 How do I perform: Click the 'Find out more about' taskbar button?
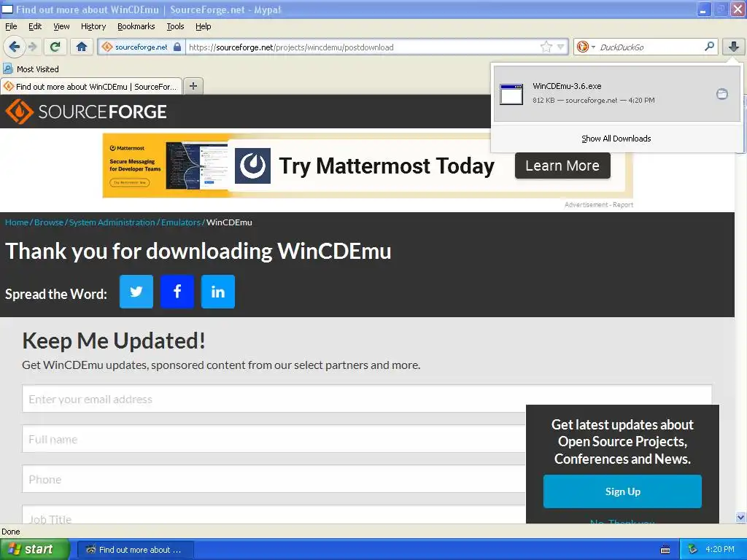tap(135, 550)
